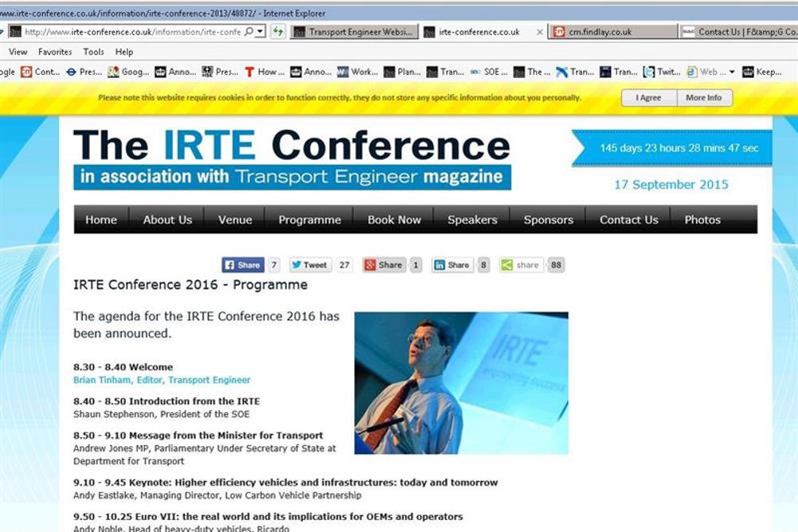Viewport: 798px width, 532px height.
Task: Click Shaun Stephenson, President of the SOE
Action: [x=162, y=414]
